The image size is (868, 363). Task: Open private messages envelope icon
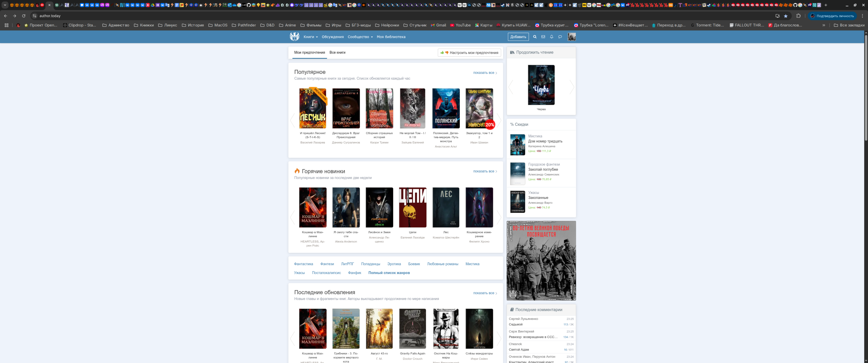pyautogui.click(x=543, y=37)
